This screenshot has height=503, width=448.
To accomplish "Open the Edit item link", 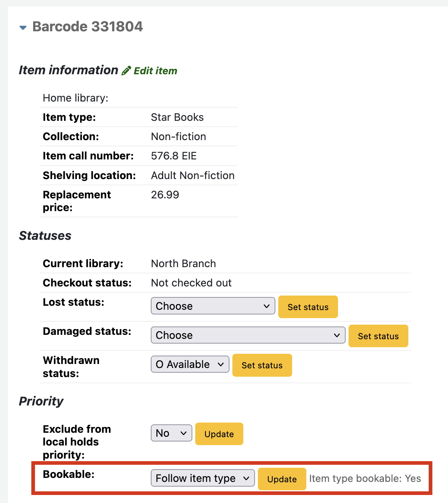I will click(x=155, y=71).
